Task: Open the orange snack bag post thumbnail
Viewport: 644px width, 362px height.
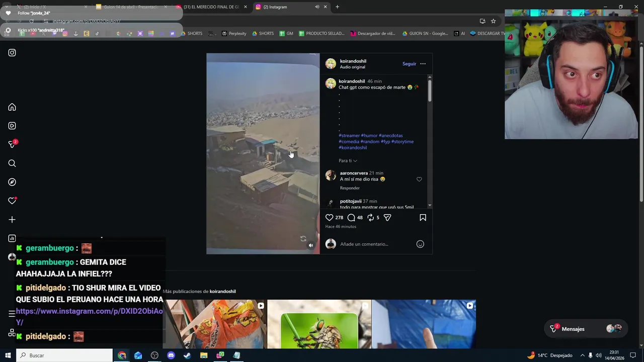Action: point(216,324)
